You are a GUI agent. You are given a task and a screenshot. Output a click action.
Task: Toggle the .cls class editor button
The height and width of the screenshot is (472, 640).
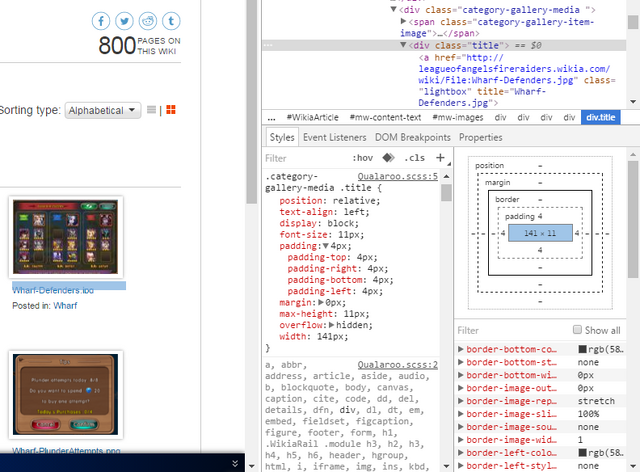[414, 158]
